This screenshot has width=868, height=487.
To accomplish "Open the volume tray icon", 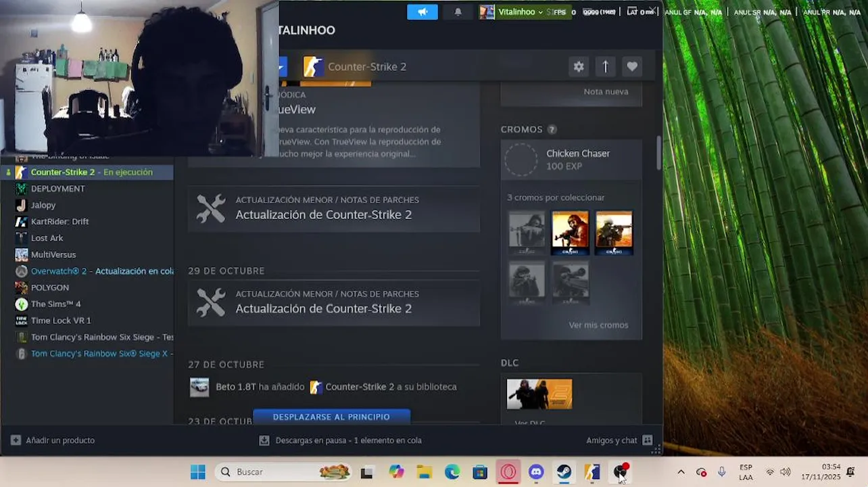I will [x=785, y=472].
